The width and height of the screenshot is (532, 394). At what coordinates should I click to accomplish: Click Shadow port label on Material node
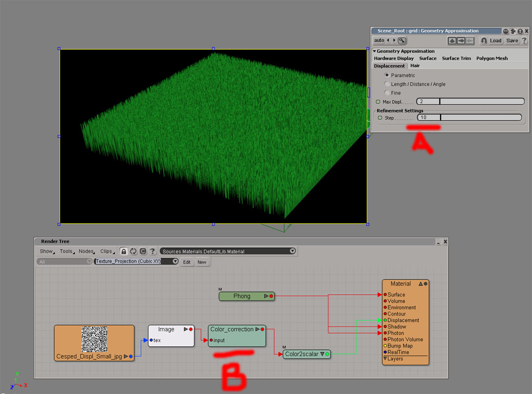(x=396, y=327)
